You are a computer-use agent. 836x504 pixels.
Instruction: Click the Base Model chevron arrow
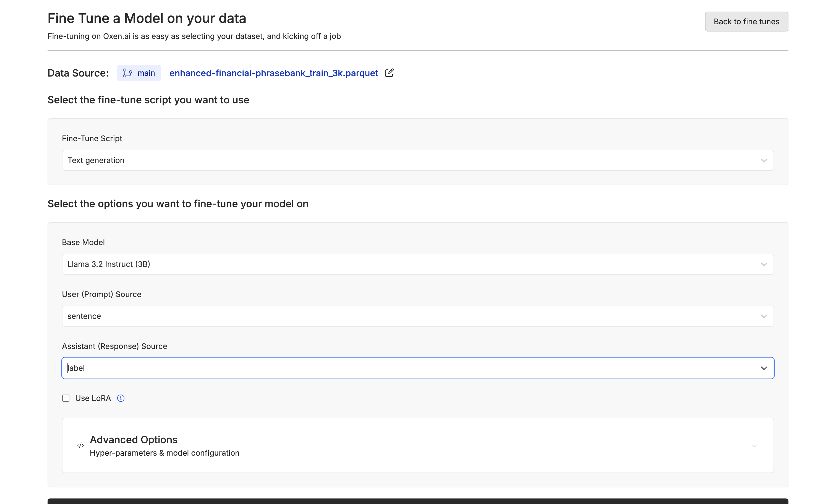point(764,264)
